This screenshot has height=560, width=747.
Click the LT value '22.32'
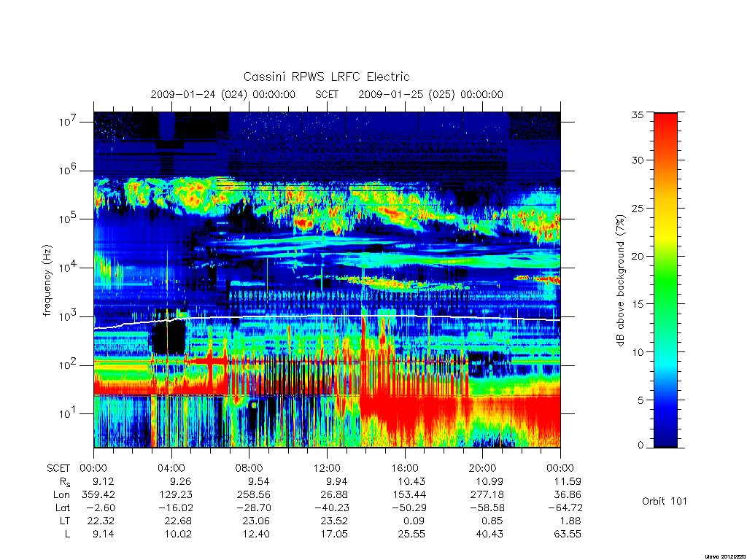coord(101,521)
